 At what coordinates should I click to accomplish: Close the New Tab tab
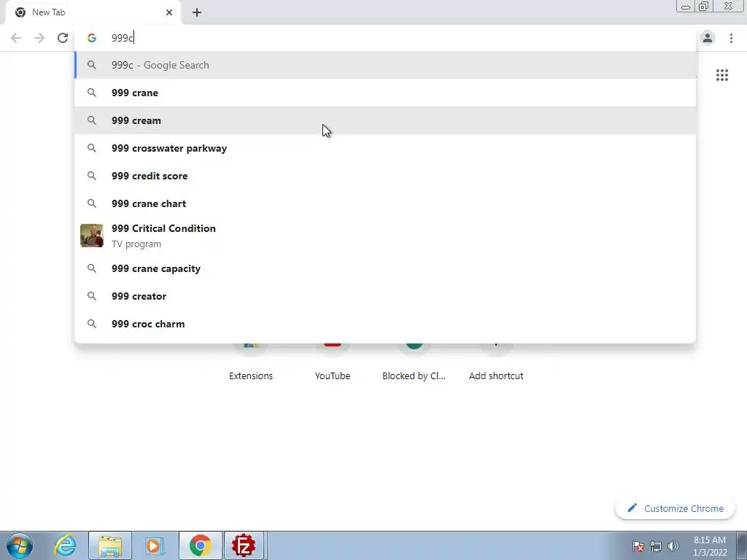169,12
